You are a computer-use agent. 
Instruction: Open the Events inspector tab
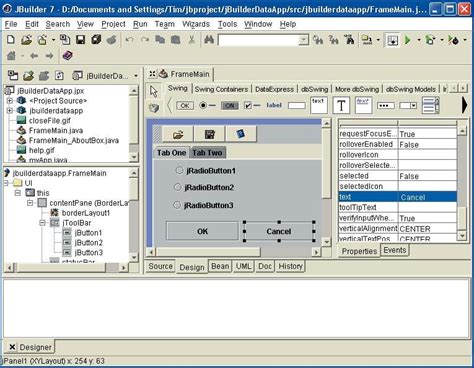(395, 250)
